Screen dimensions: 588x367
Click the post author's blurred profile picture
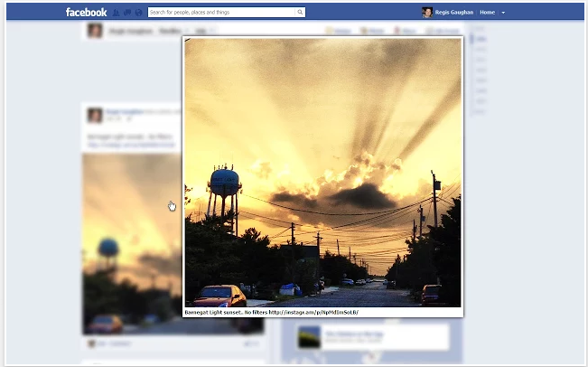pos(95,115)
